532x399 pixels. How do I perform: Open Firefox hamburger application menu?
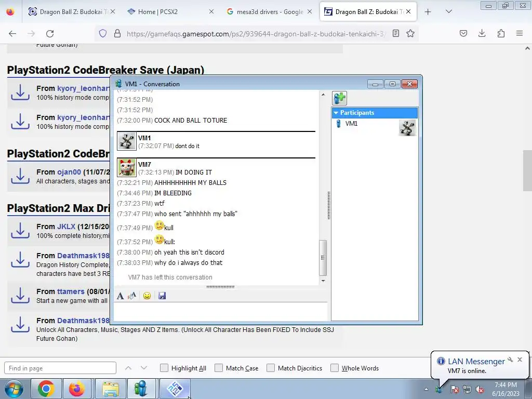pos(520,33)
